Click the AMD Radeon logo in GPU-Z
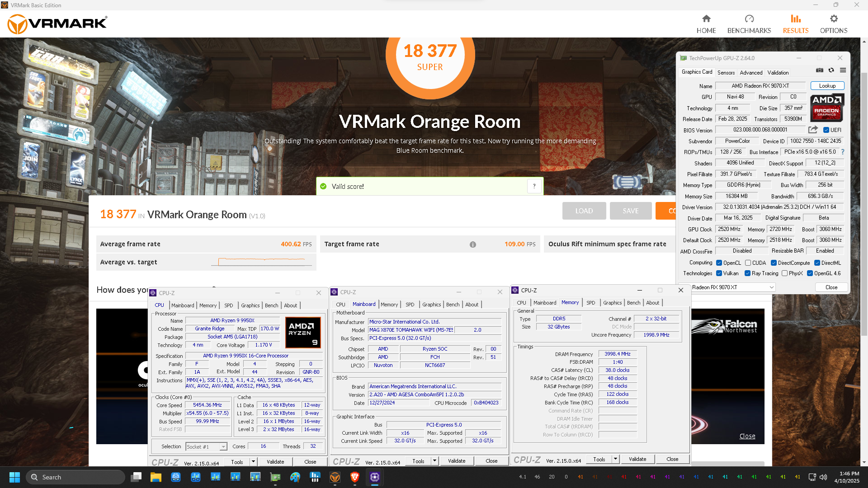Screen dimensions: 868x488 tap(827, 108)
